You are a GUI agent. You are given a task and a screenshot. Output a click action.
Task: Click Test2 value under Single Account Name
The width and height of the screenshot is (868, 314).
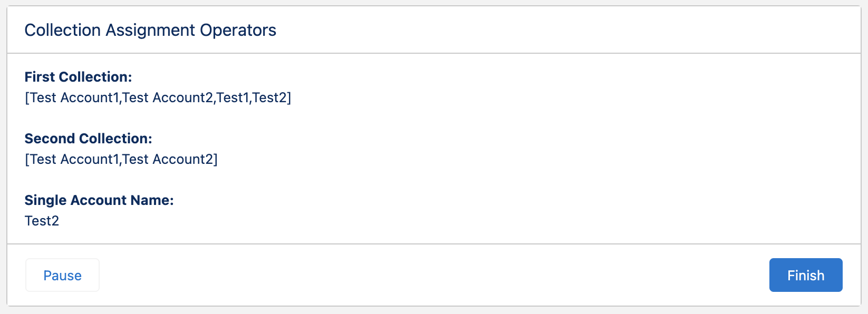[42, 221]
